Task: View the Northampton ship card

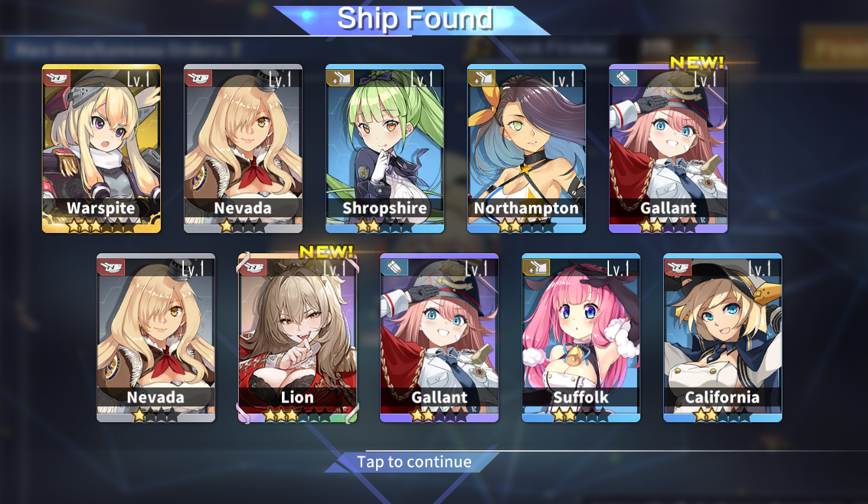Action: (527, 149)
